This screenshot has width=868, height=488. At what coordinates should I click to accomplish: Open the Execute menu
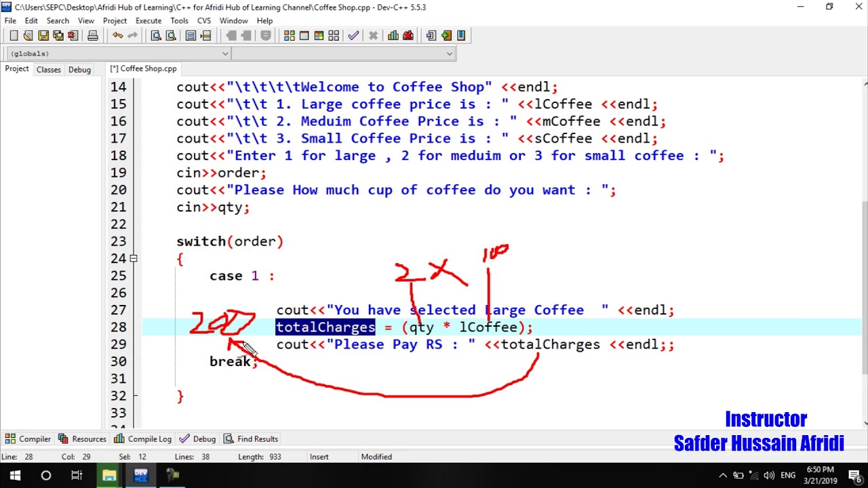[149, 21]
